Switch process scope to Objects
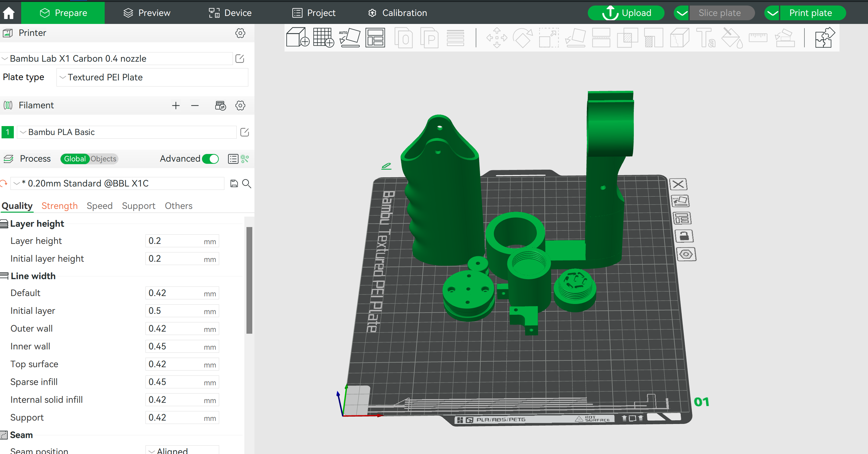868x454 pixels. coord(103,159)
